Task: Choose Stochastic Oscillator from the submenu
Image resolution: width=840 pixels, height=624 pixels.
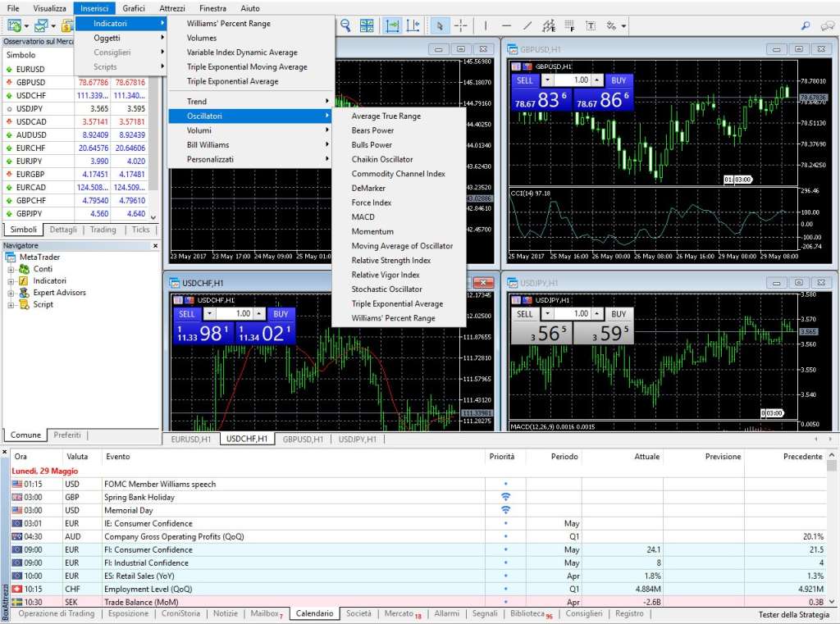Action: [387, 289]
